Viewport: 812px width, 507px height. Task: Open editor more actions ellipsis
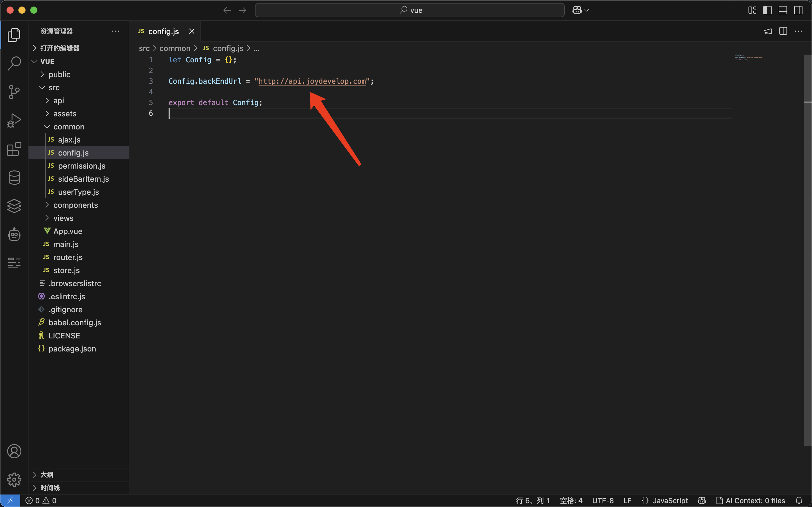coord(798,31)
